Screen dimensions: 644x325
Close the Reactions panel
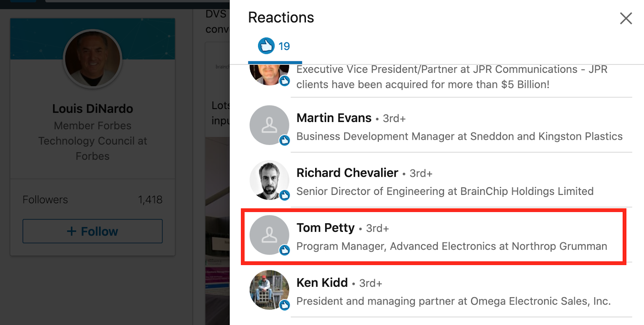[625, 18]
